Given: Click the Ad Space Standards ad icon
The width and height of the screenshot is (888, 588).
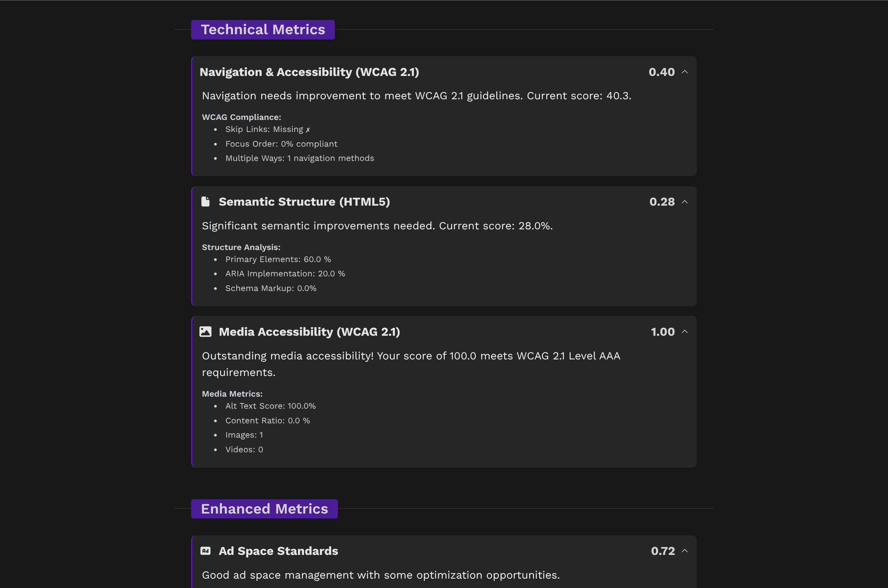Looking at the screenshot, I should (205, 551).
